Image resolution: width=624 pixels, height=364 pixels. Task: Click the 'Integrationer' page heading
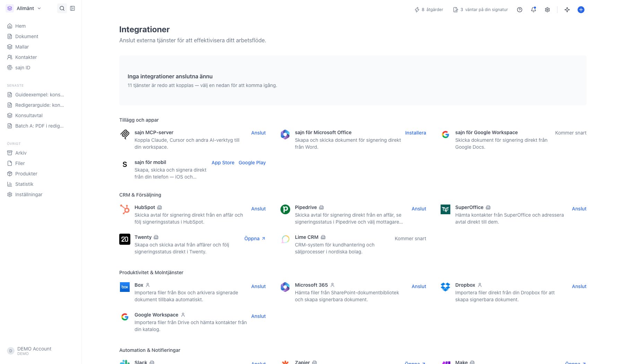pos(145,29)
